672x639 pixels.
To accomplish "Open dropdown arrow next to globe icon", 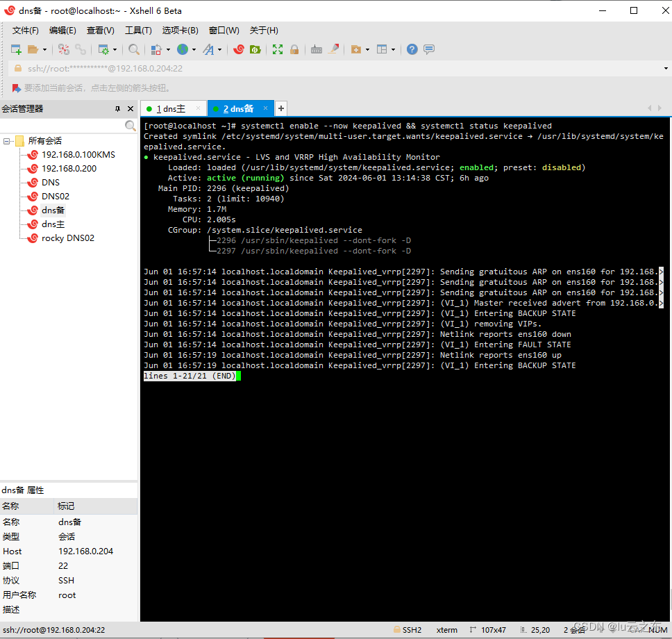I will tap(194, 50).
